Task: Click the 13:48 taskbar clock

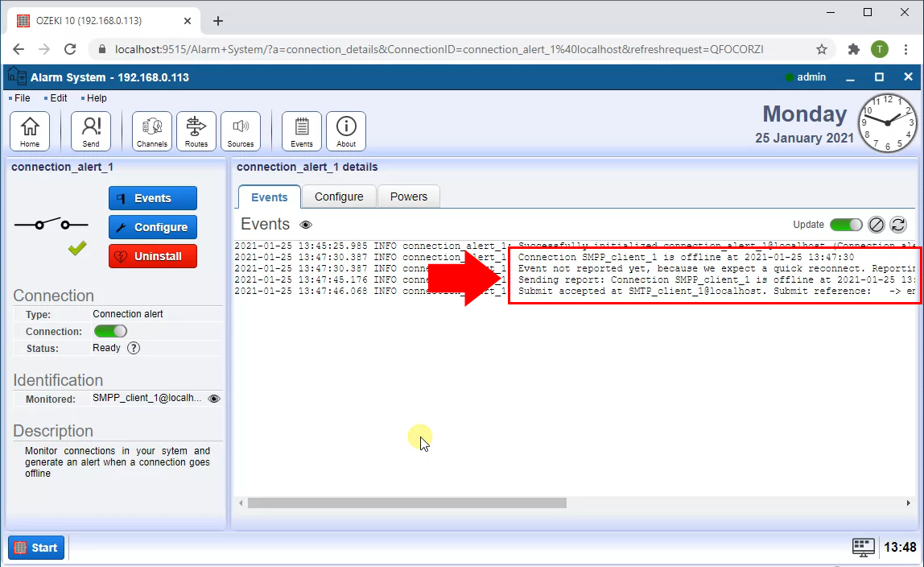Action: [x=900, y=548]
